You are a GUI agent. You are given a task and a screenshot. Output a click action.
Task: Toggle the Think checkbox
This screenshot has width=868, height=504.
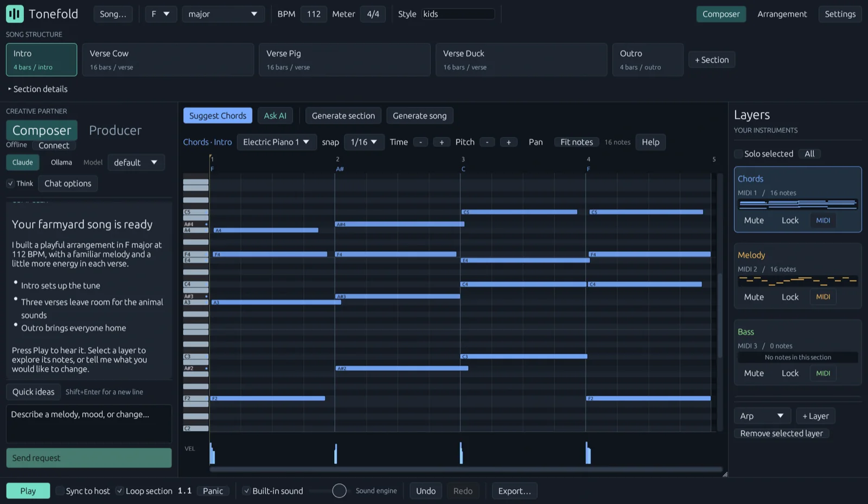[10, 183]
